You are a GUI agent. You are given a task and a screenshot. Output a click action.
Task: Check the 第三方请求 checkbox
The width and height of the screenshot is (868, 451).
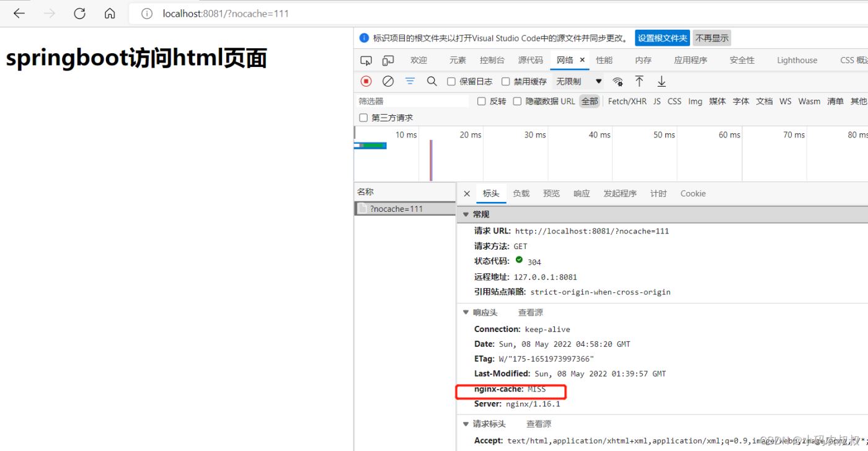(363, 118)
